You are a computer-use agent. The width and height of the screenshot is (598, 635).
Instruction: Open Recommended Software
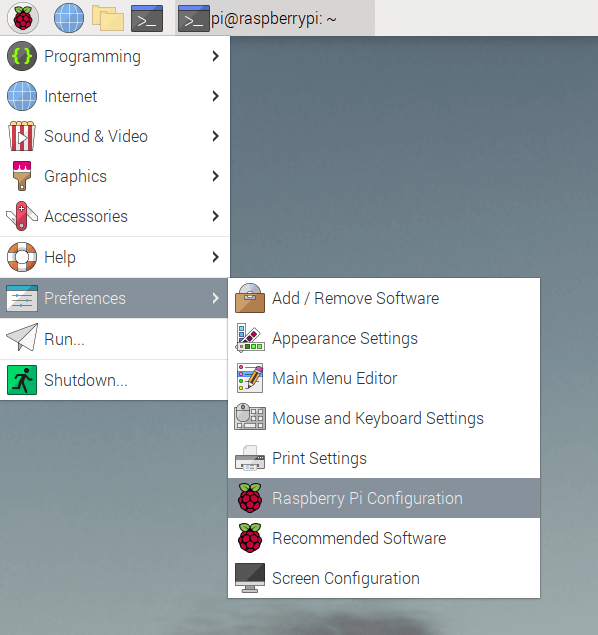coord(384,538)
